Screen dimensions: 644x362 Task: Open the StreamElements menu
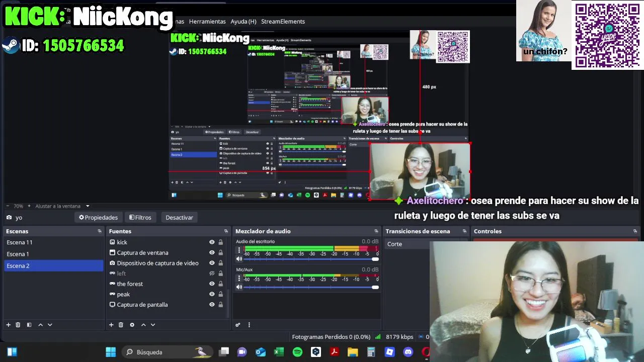tap(283, 22)
